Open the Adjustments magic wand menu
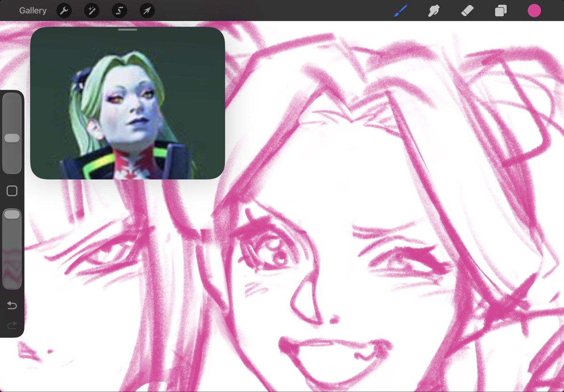The height and width of the screenshot is (392, 564). pos(92,11)
